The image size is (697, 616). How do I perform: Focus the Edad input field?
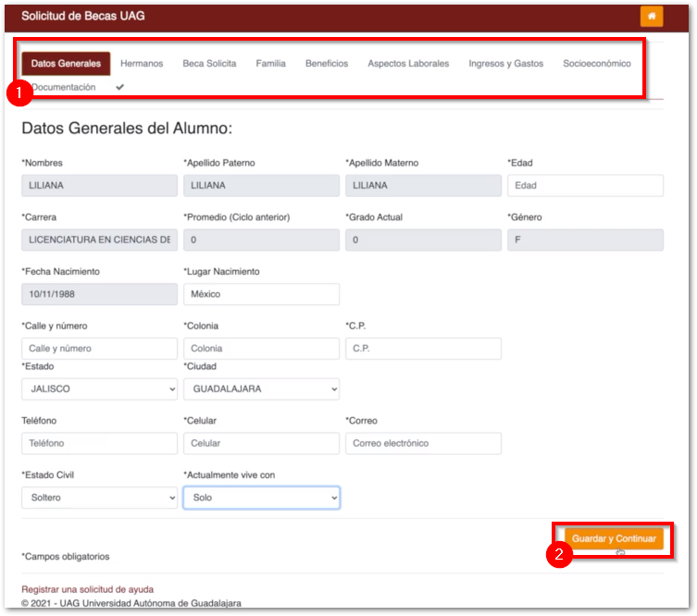[585, 186]
